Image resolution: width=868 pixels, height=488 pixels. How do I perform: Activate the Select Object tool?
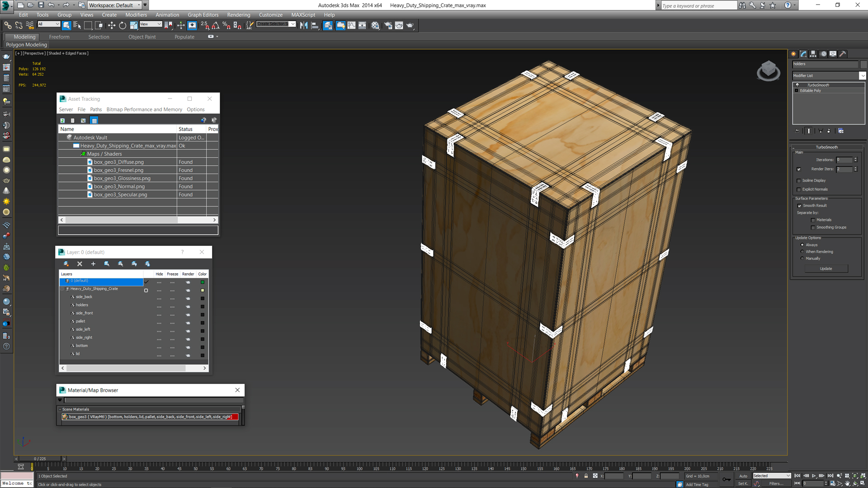click(66, 25)
